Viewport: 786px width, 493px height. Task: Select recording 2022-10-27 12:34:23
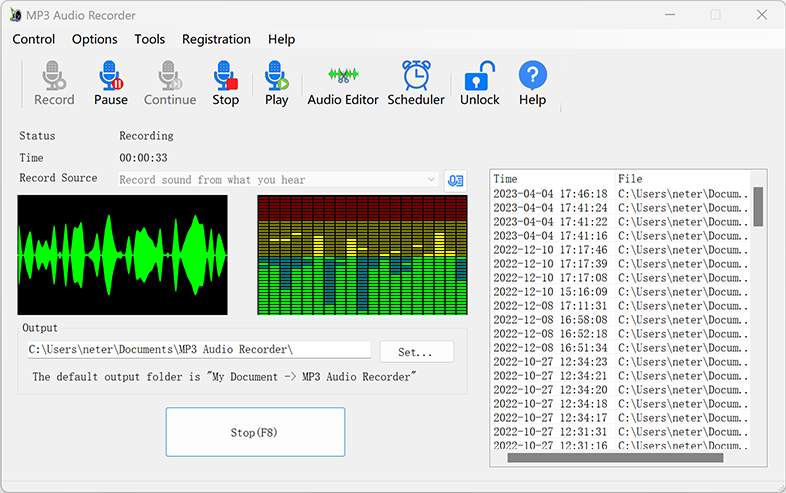coord(620,362)
